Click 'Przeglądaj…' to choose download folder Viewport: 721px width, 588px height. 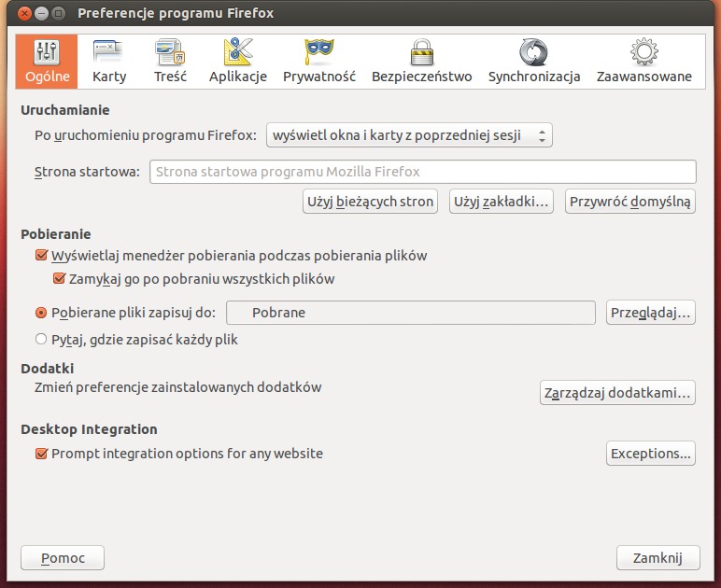pyautogui.click(x=651, y=313)
